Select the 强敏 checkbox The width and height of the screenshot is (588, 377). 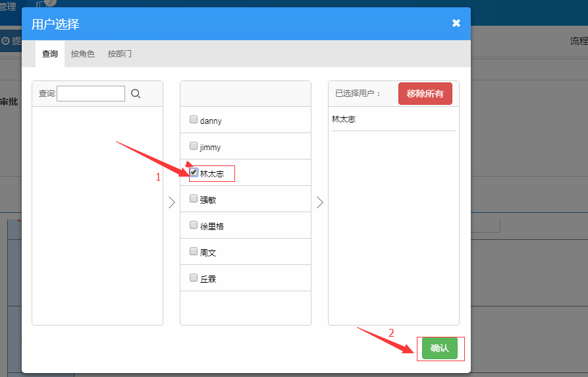tap(194, 198)
